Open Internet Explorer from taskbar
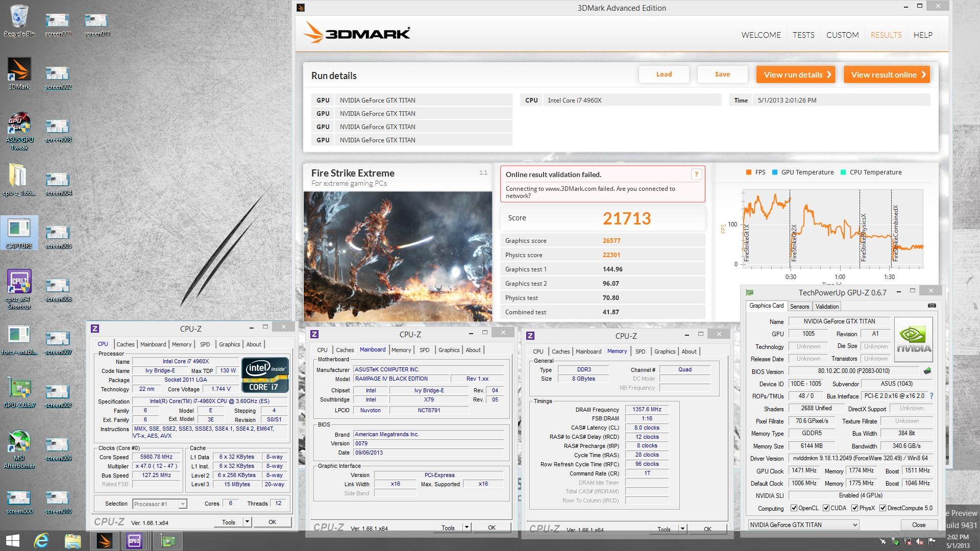The height and width of the screenshot is (551, 980). [41, 540]
